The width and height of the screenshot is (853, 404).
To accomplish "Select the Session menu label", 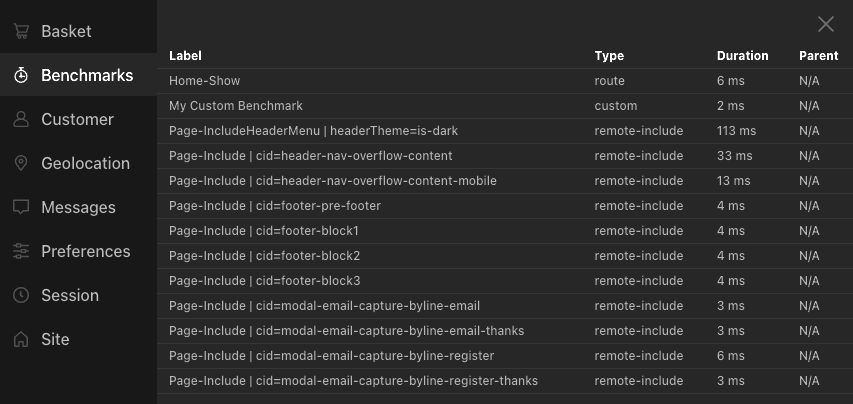I will (69, 295).
